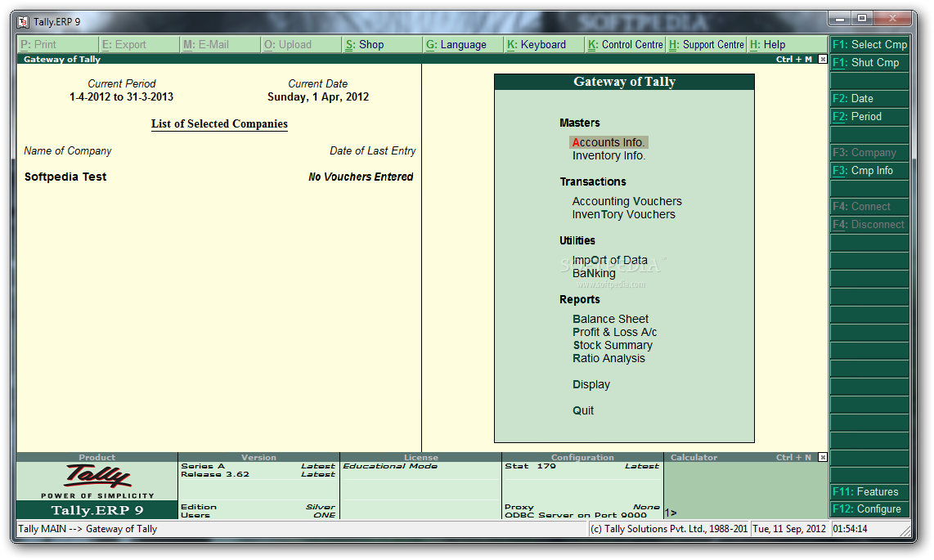Access the Control Centre
The image size is (934, 560).
(x=626, y=44)
